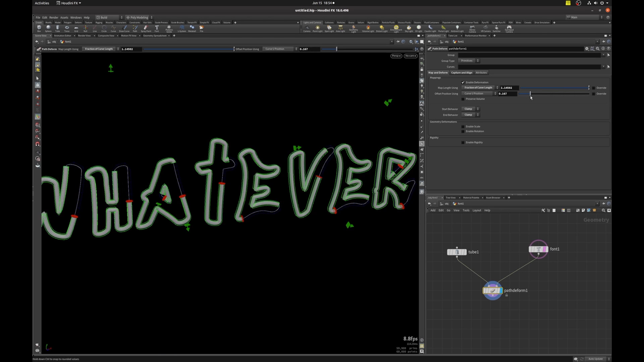Switch to the Capture and Align tab
This screenshot has height=362, width=644.
(462, 73)
